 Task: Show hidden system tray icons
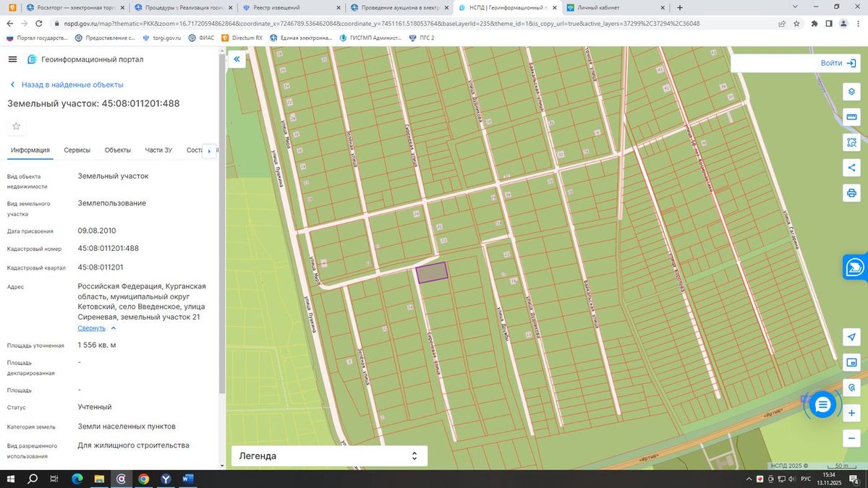[x=748, y=479]
